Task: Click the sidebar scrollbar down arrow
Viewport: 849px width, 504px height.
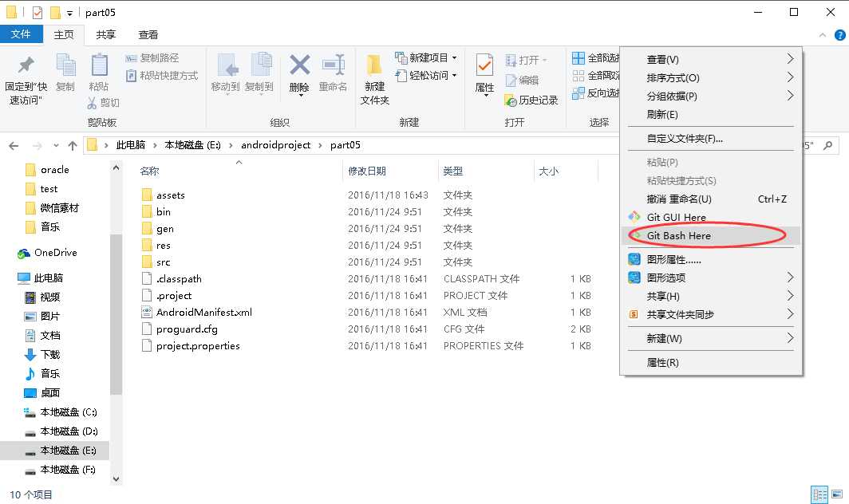Action: click(116, 479)
